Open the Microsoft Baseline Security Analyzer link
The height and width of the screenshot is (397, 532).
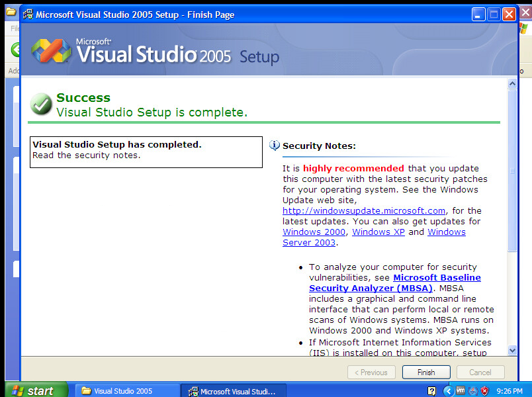coord(394,283)
